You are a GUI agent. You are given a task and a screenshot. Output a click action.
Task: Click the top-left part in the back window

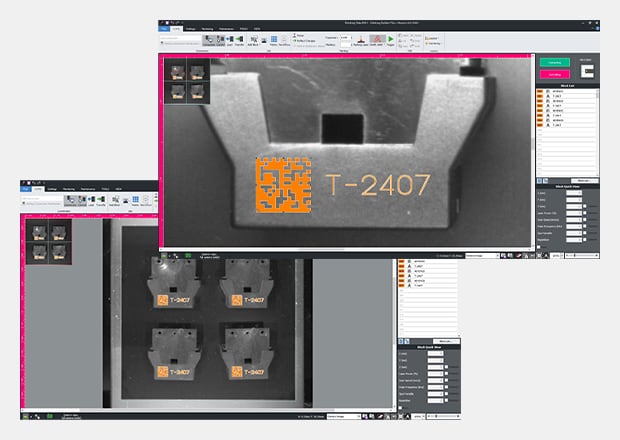[176, 281]
